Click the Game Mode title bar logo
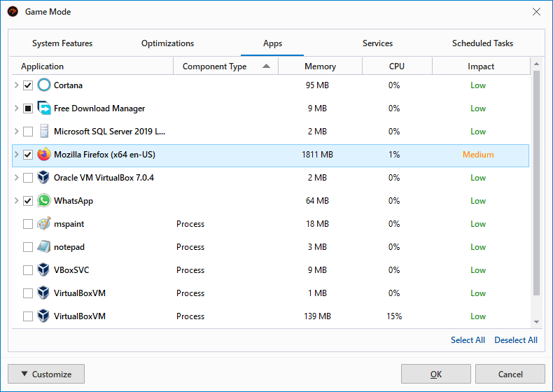The width and height of the screenshot is (553, 392). (x=13, y=12)
